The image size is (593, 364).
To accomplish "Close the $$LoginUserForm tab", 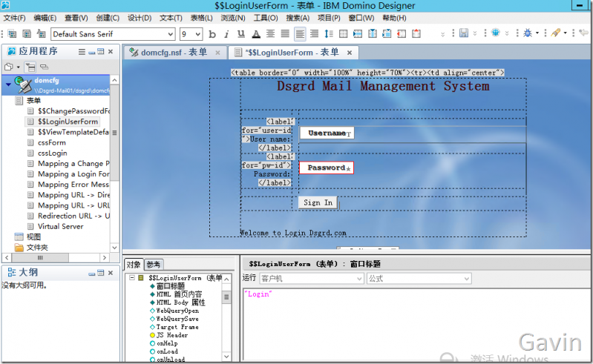I will (x=350, y=53).
